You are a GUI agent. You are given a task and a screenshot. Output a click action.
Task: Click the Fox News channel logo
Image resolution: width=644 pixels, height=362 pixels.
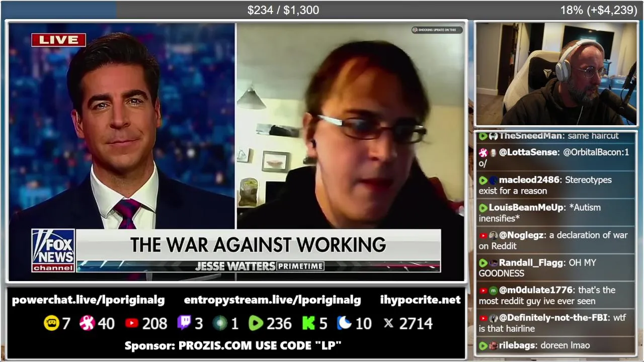click(53, 250)
